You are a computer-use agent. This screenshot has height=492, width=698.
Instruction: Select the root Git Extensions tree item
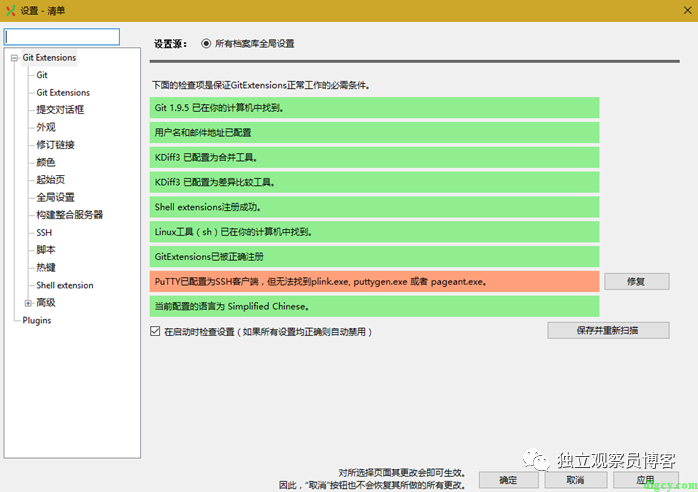49,58
